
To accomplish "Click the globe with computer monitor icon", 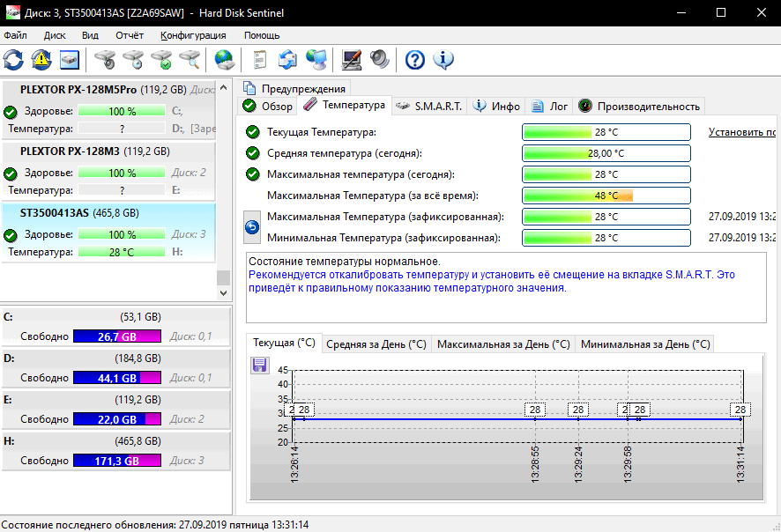I will click(x=316, y=60).
